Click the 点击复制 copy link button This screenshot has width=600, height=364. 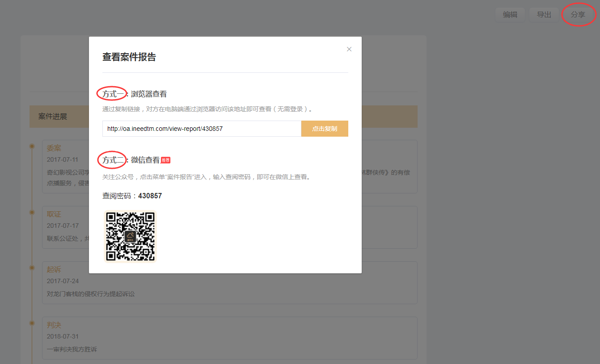click(x=325, y=129)
